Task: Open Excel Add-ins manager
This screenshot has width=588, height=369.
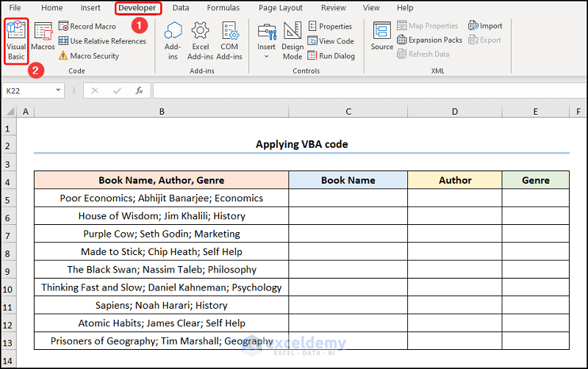Action: pos(200,40)
